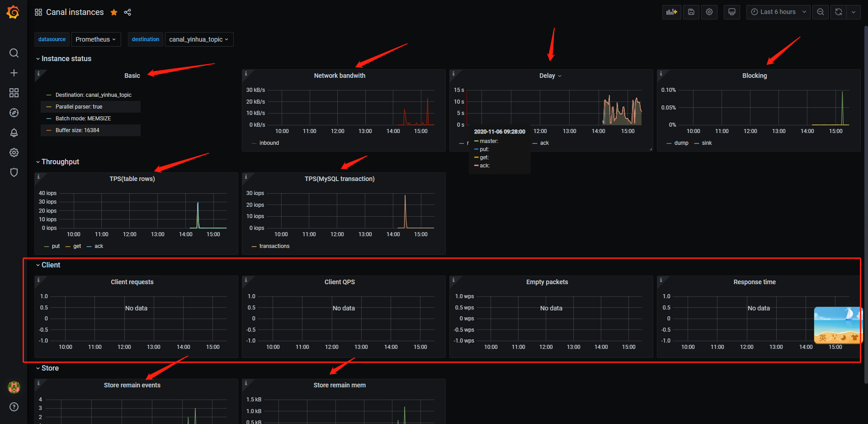This screenshot has height=424, width=868.
Task: Click the Canal instances dashboard title
Action: tap(75, 12)
